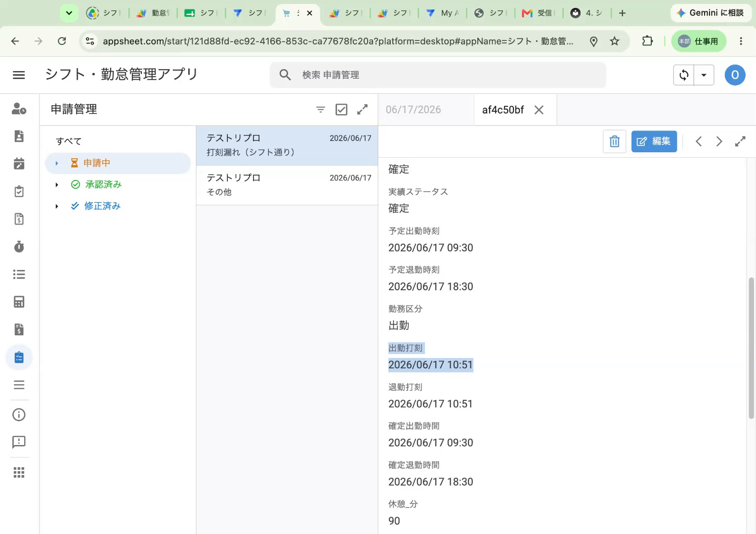Click the filter icon in 申請管理 header
Image resolution: width=756 pixels, height=534 pixels.
pos(321,110)
